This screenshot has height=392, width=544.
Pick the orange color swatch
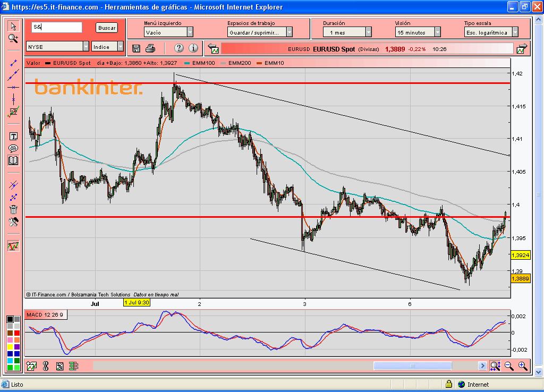coord(16,340)
